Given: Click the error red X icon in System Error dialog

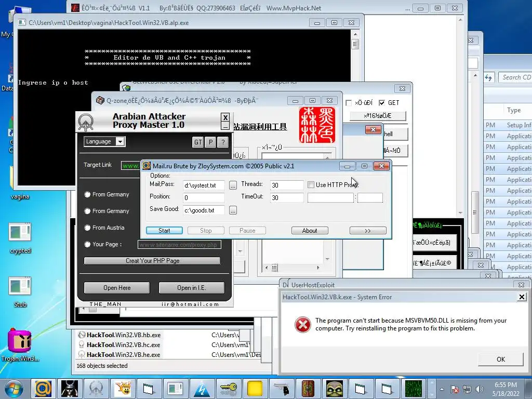Looking at the screenshot, I should pyautogui.click(x=303, y=325).
